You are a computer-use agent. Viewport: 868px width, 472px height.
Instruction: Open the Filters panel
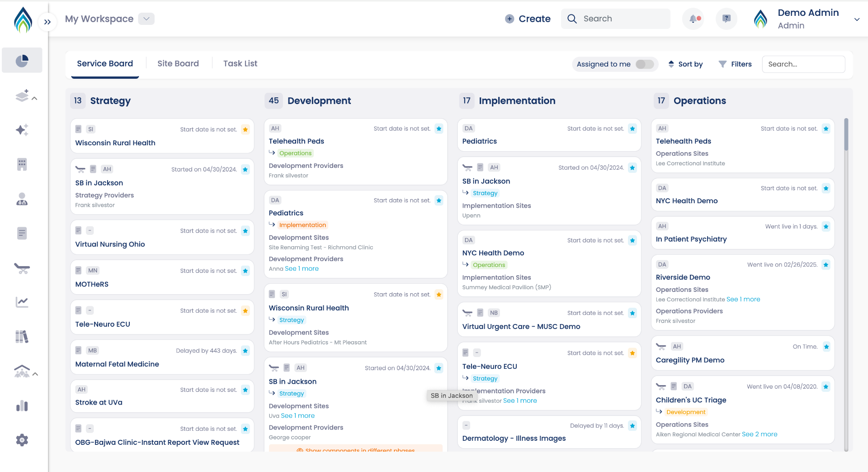735,64
